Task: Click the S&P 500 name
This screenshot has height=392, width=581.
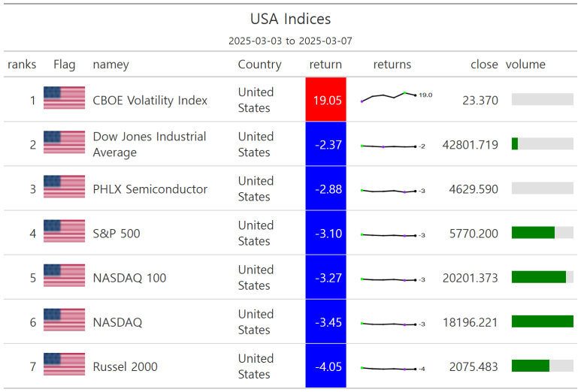Action: tap(117, 234)
